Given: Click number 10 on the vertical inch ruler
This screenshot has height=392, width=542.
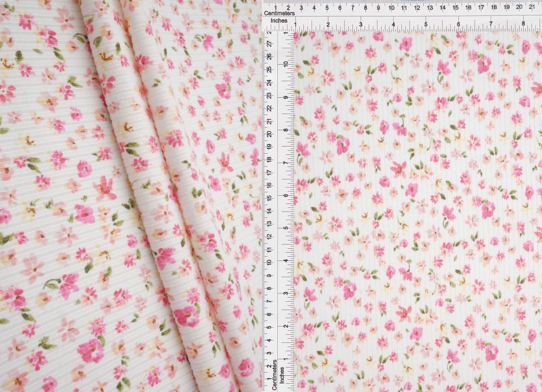Looking at the screenshot, I should point(286,64).
